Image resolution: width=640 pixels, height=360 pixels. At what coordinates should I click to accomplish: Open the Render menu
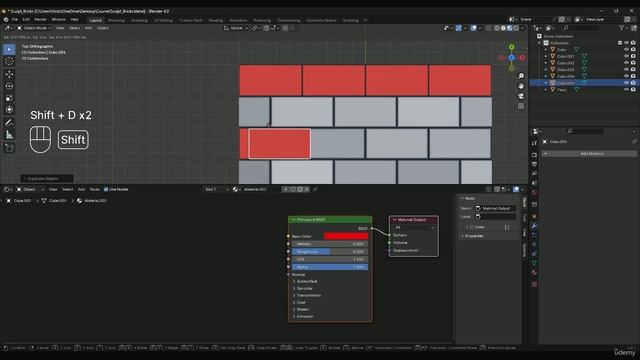(x=40, y=20)
